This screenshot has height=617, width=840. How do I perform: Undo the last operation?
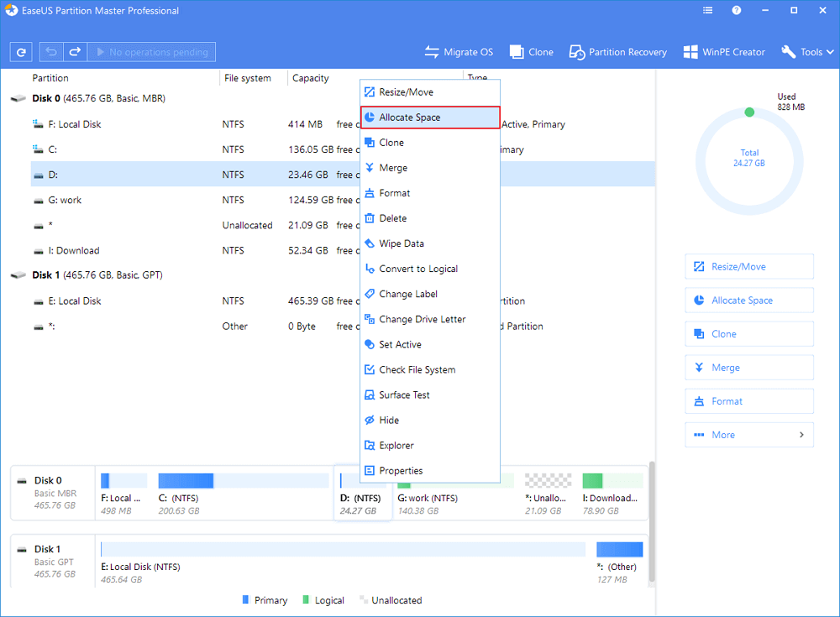[x=51, y=52]
